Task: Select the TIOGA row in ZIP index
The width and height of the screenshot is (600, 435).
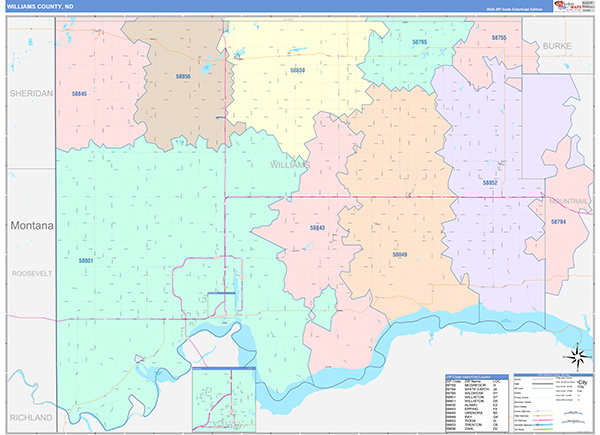Action: coord(477,421)
